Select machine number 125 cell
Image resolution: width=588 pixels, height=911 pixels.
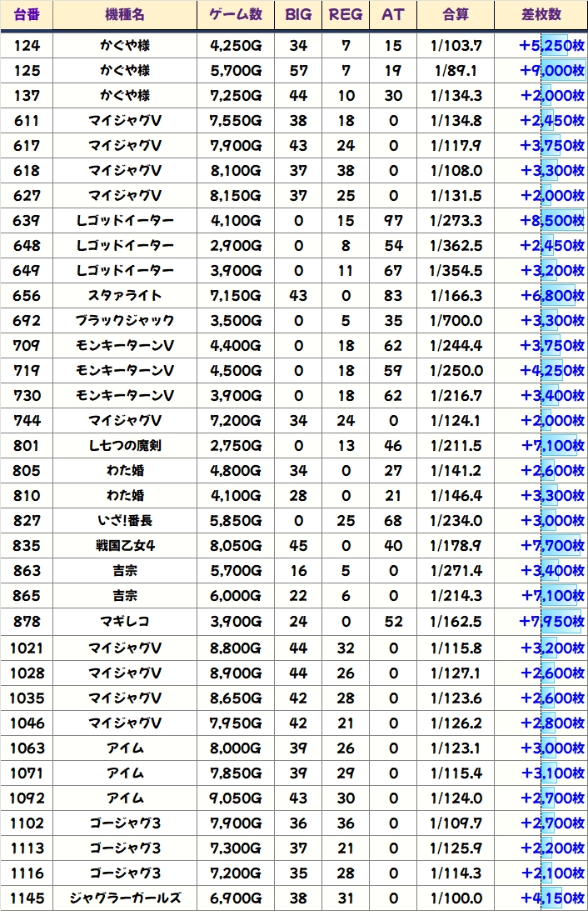point(27,70)
